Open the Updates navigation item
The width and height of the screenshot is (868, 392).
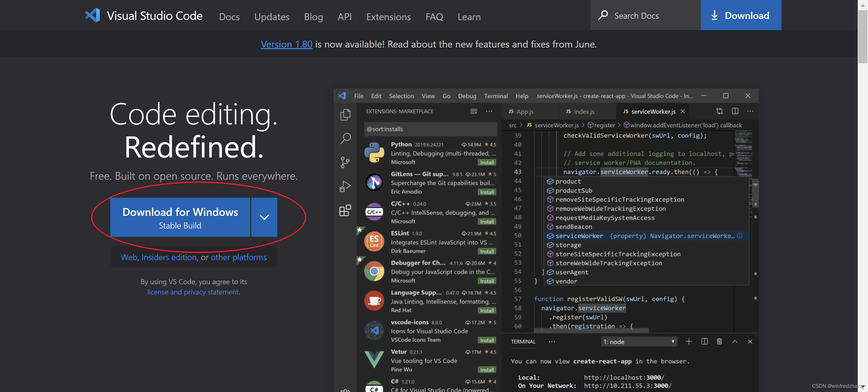[272, 17]
